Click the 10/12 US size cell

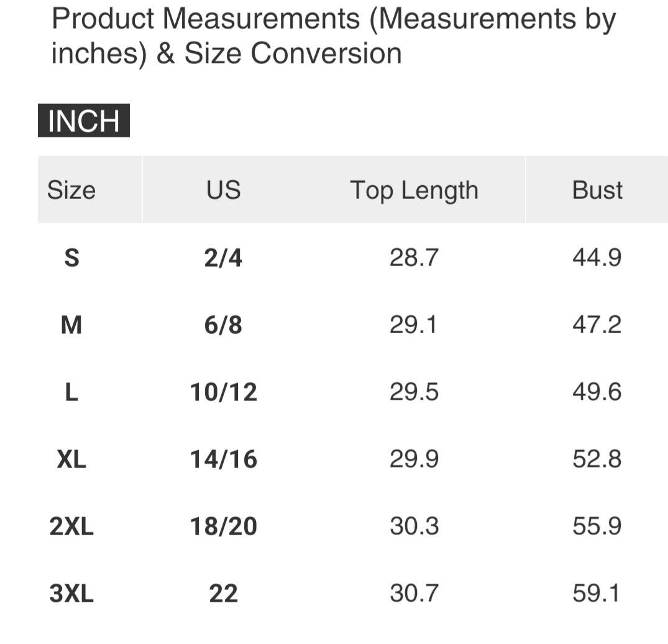pyautogui.click(x=223, y=392)
